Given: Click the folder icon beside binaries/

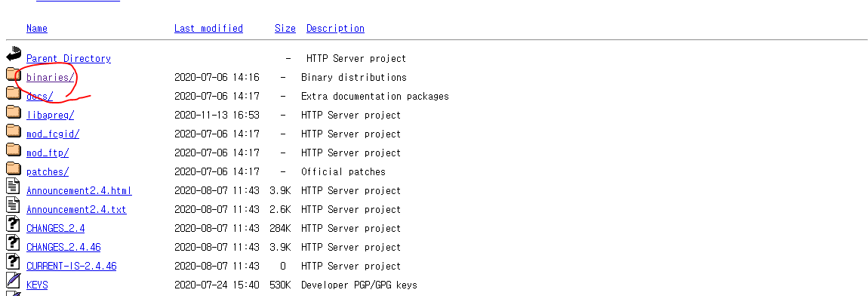Looking at the screenshot, I should pyautogui.click(x=14, y=74).
